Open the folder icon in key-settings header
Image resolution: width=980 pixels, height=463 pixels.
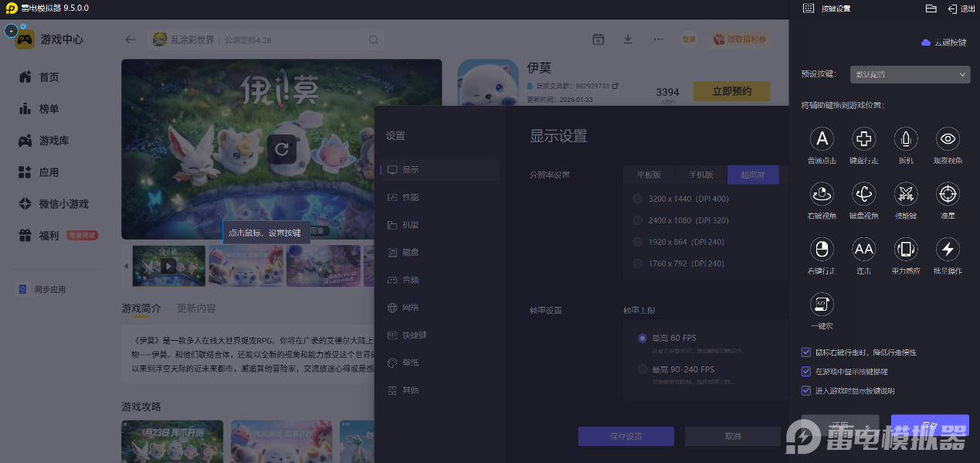[x=931, y=9]
